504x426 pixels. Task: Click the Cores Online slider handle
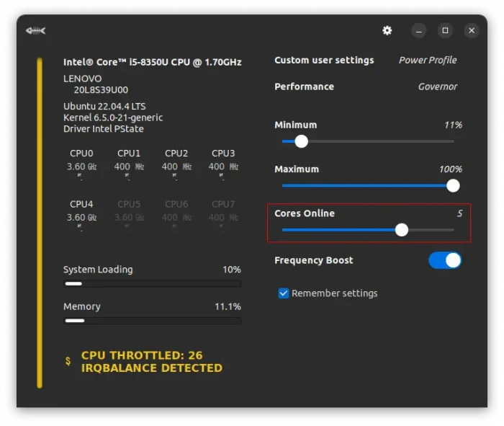(402, 230)
